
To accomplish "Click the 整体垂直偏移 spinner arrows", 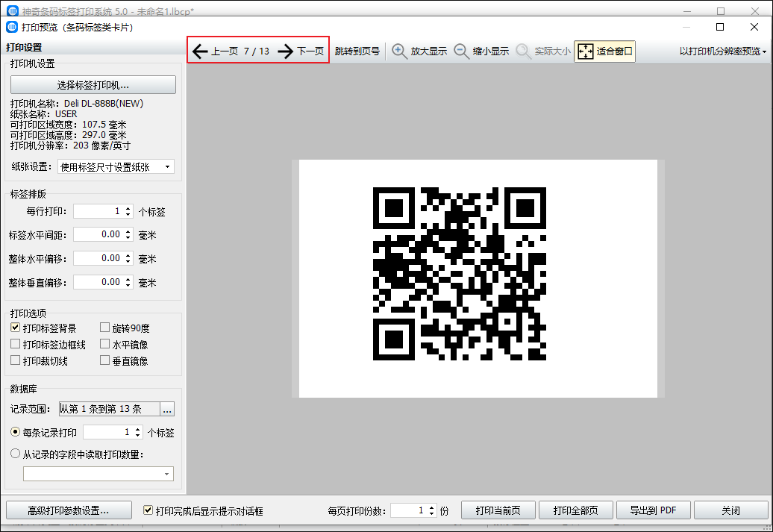I will (x=128, y=282).
